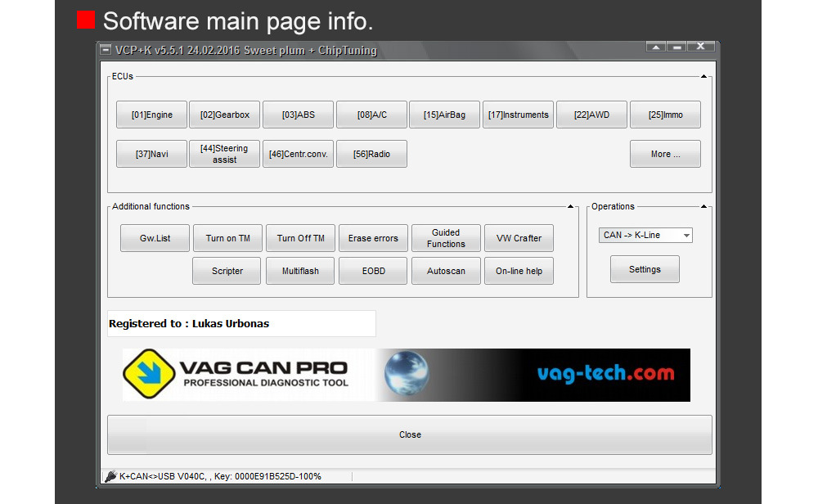Open [17]Instruments cluster module
This screenshot has height=504, width=818.
(518, 115)
